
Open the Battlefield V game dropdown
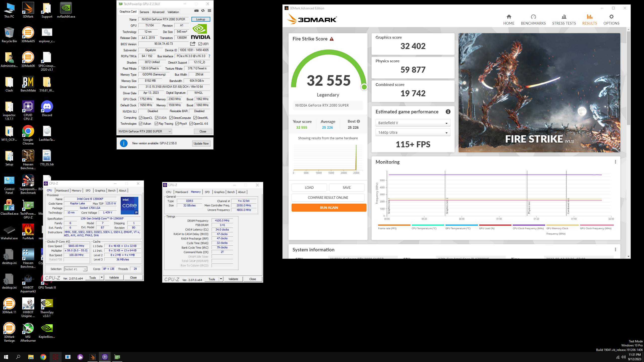point(413,123)
